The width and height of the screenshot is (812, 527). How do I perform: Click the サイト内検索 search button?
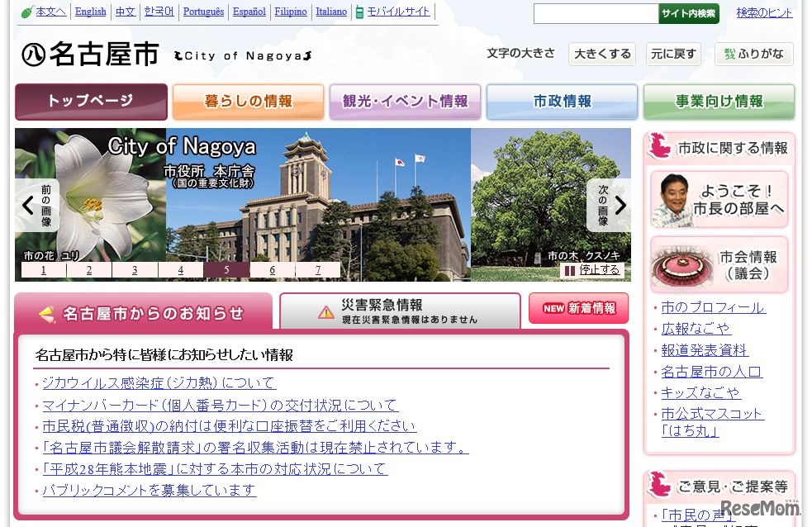[x=689, y=13]
